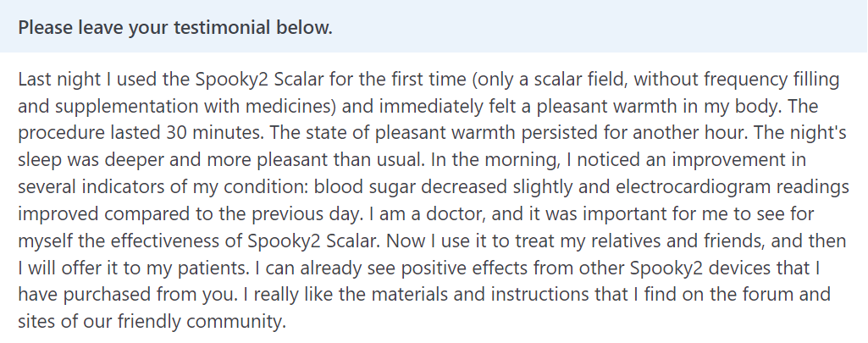Click the "Please leave your testimonial below" header
This screenshot has height=343, width=868.
(175, 27)
